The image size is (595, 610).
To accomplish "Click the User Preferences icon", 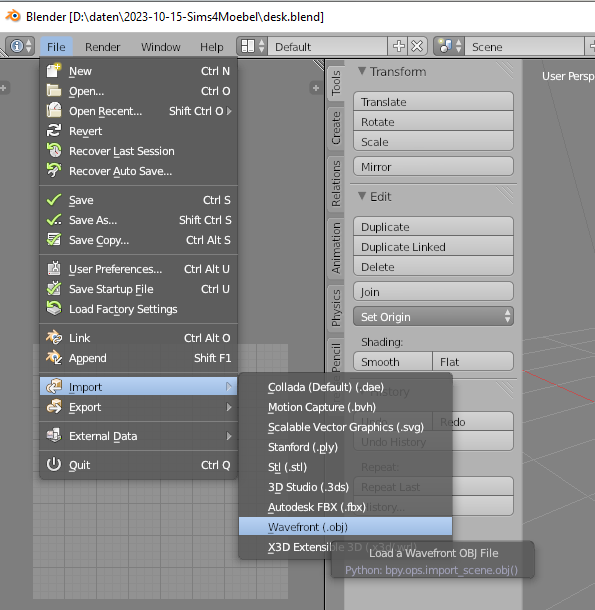I will click(x=54, y=268).
